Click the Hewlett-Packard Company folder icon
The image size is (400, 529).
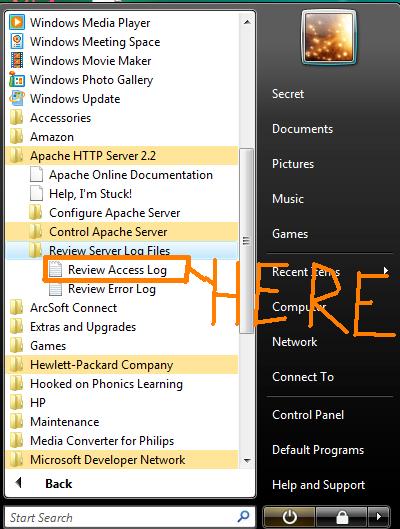click(x=16, y=364)
